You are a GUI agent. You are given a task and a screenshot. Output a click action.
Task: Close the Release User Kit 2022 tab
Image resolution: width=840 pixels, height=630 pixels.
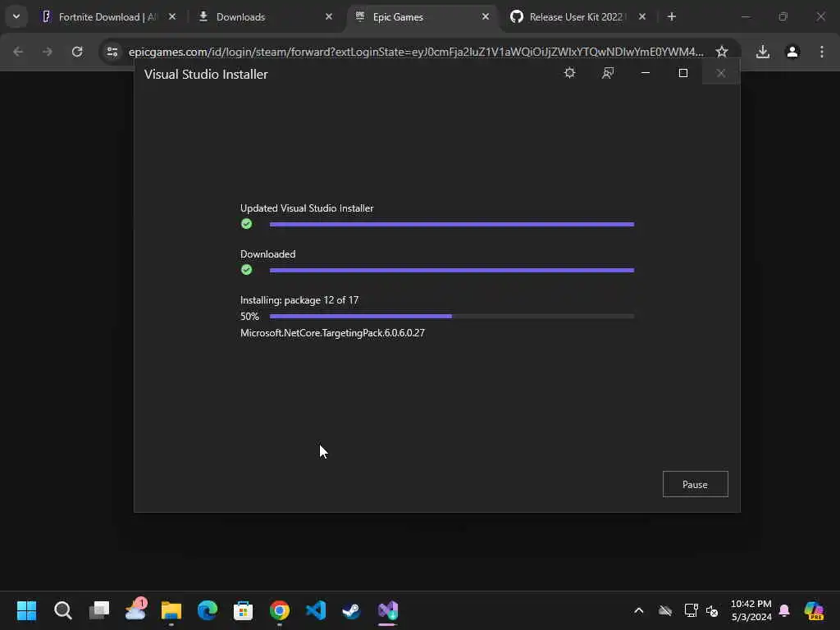641,17
